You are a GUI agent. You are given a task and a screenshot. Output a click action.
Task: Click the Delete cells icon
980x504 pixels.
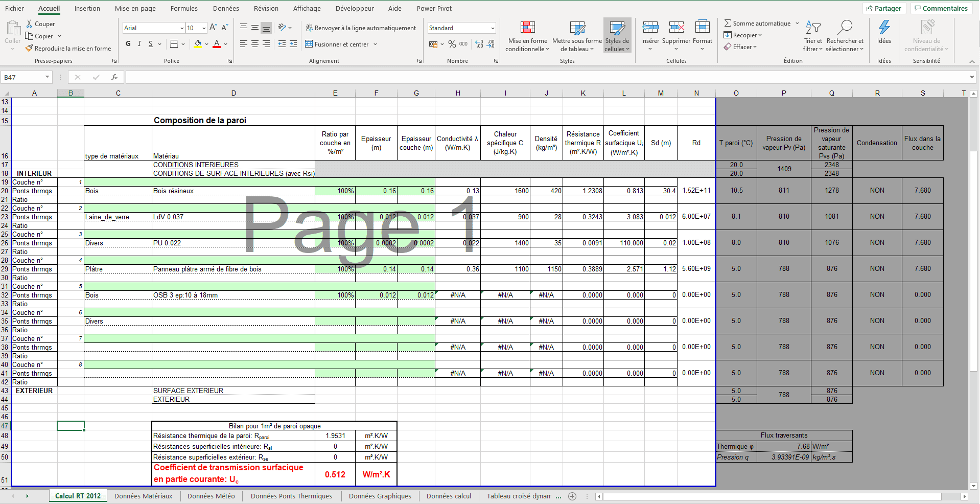tap(676, 28)
